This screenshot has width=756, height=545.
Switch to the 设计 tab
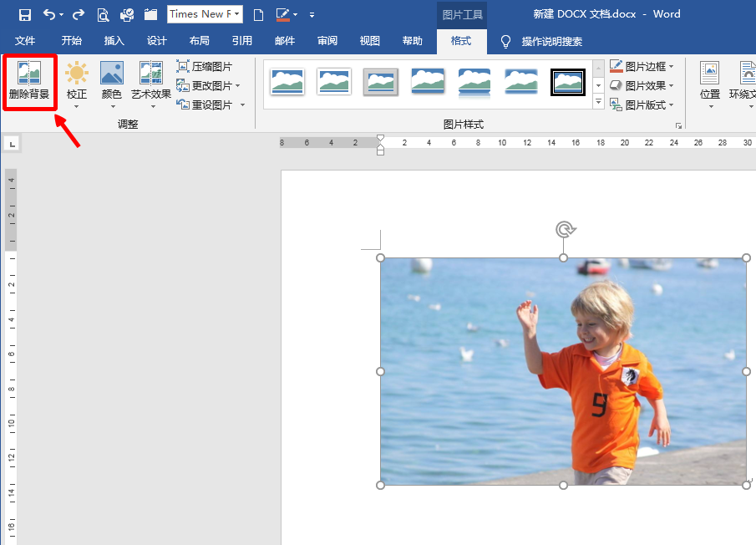point(157,41)
